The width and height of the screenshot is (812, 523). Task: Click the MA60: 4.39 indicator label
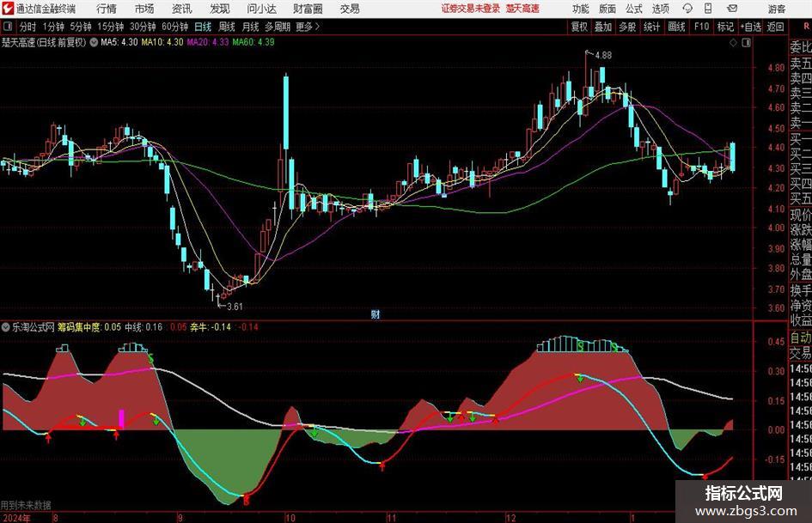253,42
